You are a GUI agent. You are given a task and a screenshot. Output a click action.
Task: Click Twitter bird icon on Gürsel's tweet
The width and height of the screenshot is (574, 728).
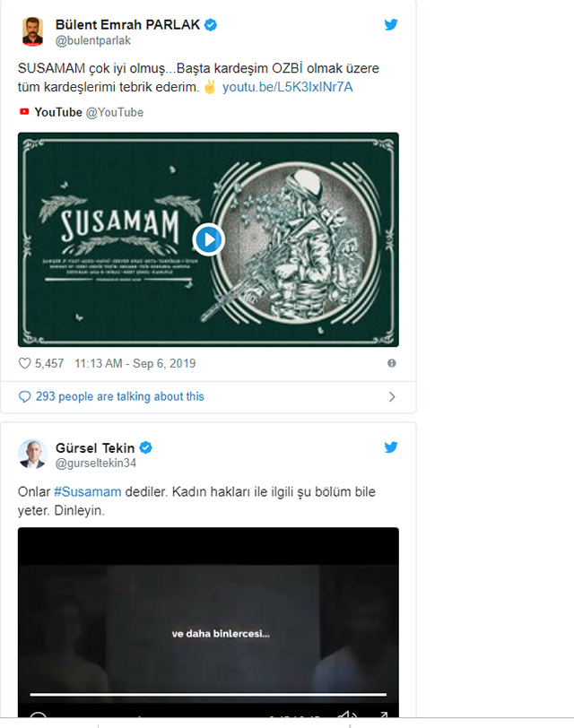(391, 447)
